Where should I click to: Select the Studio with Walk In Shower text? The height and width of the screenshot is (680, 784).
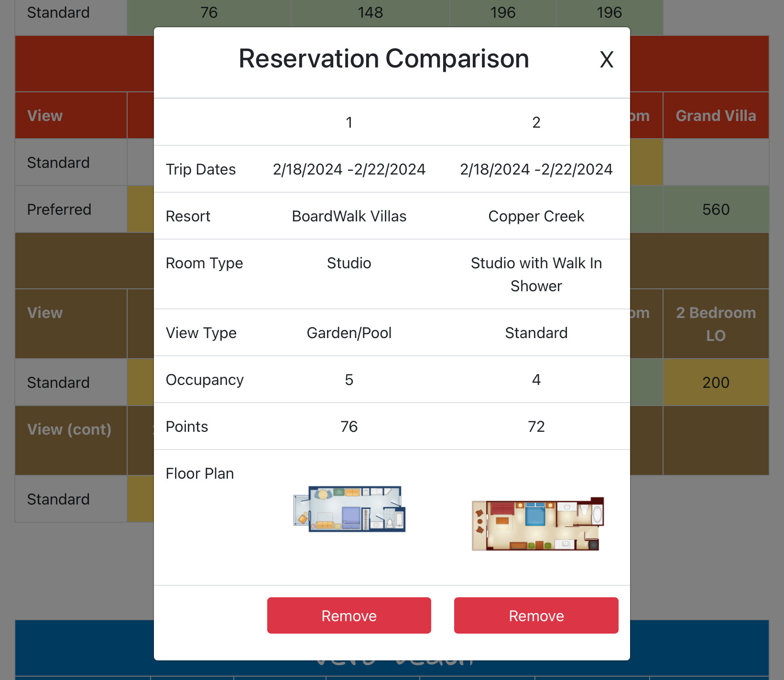536,274
